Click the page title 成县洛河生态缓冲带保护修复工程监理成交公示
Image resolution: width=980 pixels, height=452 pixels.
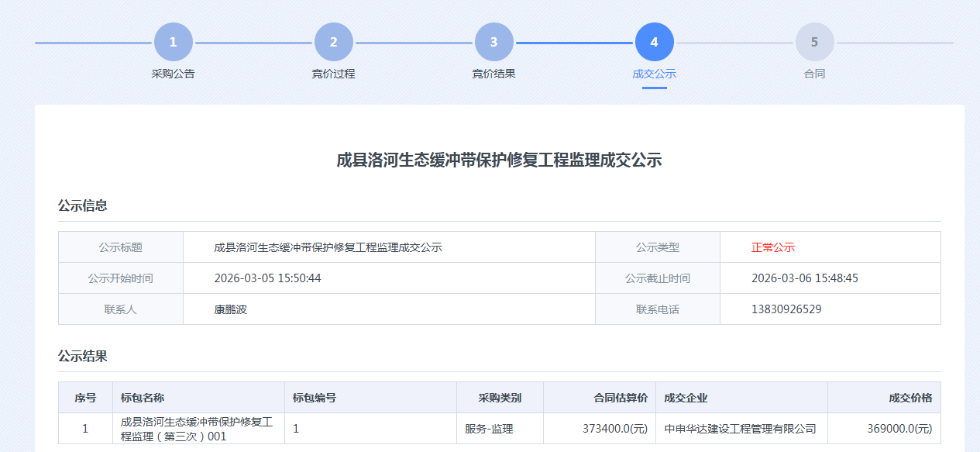(x=499, y=160)
